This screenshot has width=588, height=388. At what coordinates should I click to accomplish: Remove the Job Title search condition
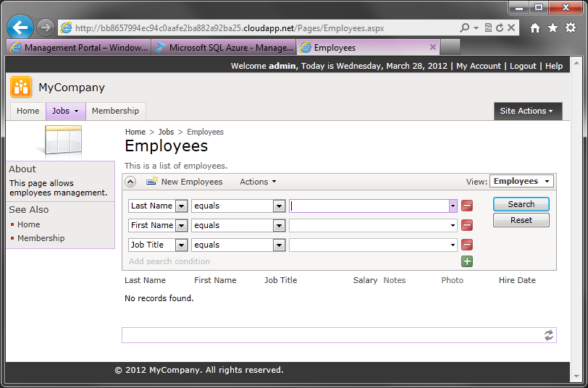(467, 245)
